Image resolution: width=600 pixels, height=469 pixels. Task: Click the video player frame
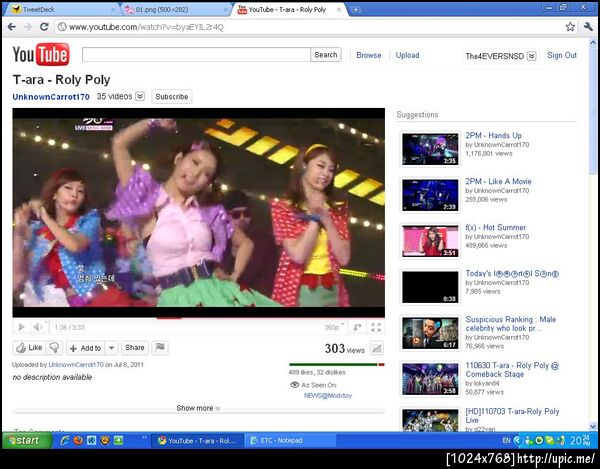click(x=199, y=212)
